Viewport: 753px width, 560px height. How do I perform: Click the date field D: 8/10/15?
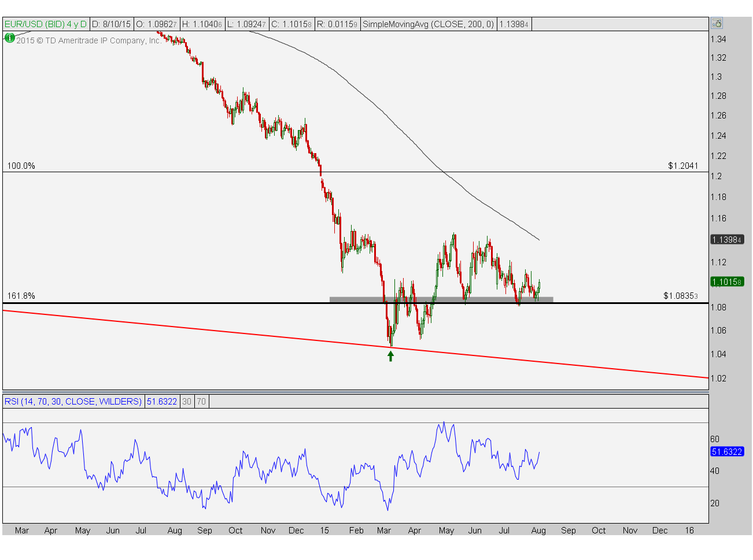112,24
